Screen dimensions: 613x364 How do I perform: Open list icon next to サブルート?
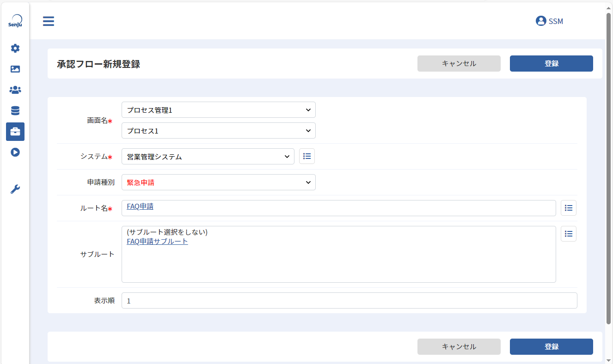click(x=569, y=234)
